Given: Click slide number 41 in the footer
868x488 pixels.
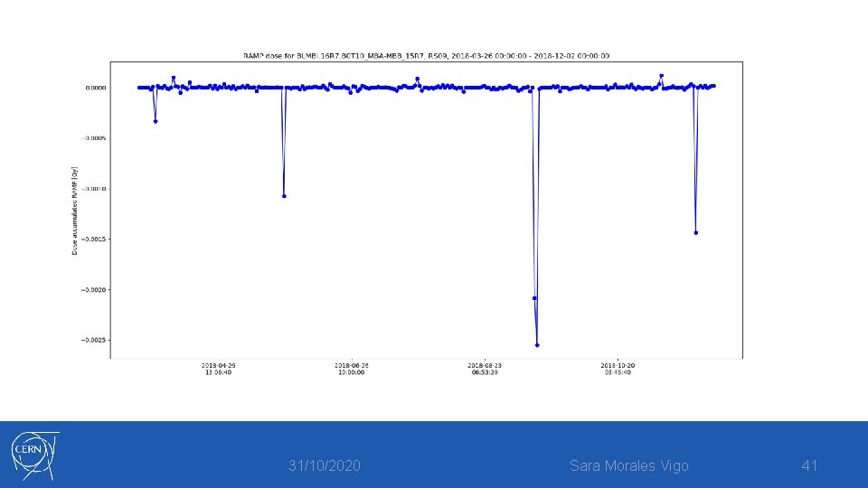Looking at the screenshot, I should point(809,466).
